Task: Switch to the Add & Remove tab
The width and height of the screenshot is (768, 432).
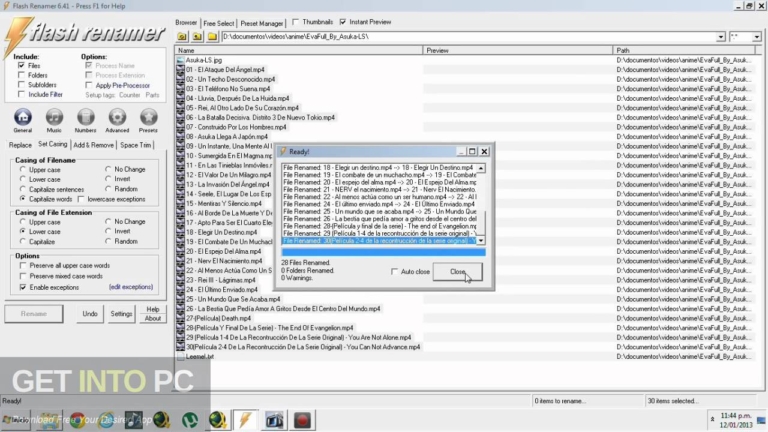Action: 94,145
